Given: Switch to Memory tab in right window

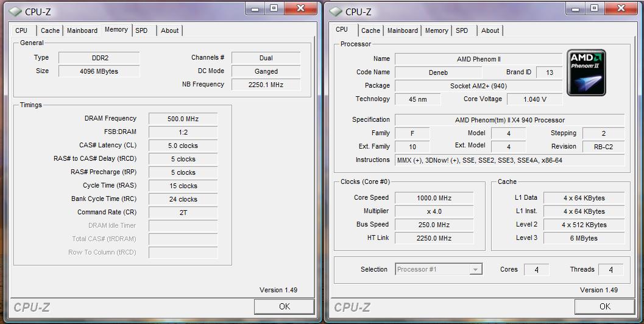Looking at the screenshot, I should [x=437, y=30].
